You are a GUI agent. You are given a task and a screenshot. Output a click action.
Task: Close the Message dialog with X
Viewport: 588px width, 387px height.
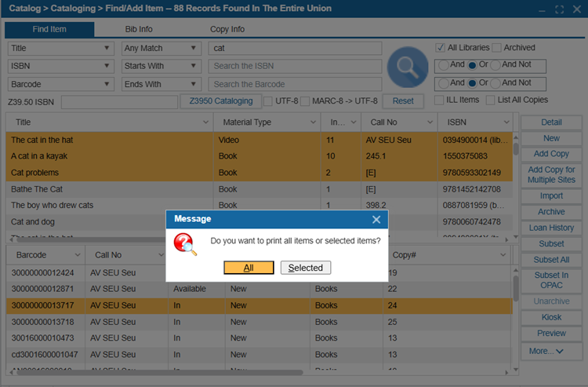(x=376, y=220)
